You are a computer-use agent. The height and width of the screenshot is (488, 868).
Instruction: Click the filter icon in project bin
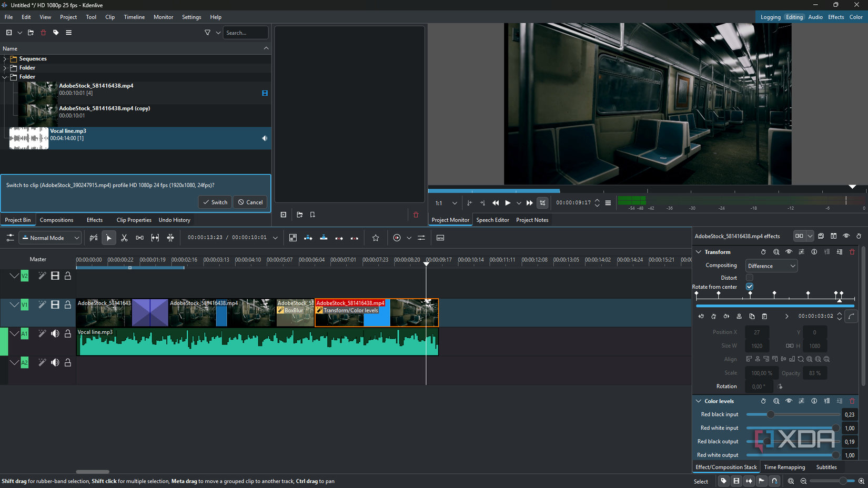207,33
